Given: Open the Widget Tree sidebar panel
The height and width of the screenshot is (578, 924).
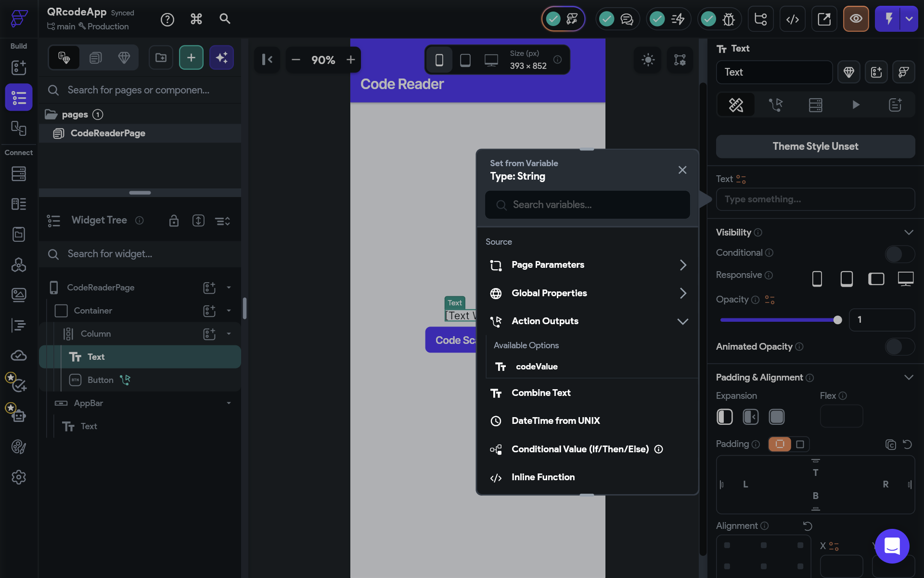Looking at the screenshot, I should click(x=19, y=97).
